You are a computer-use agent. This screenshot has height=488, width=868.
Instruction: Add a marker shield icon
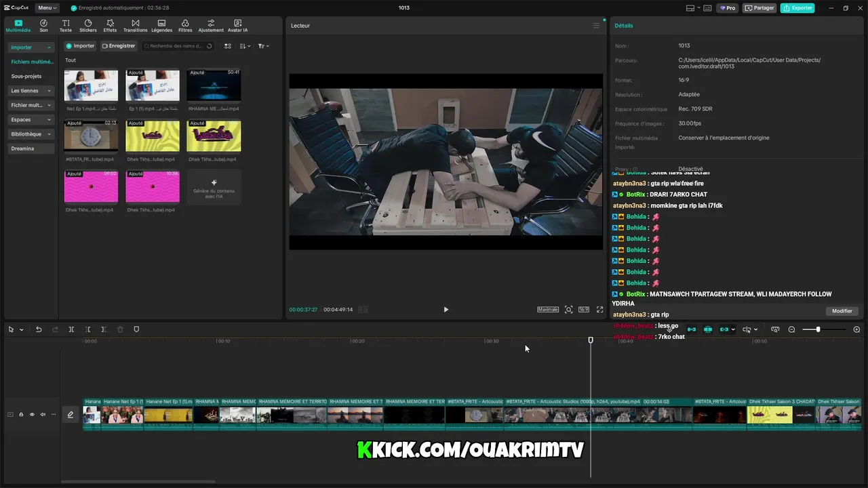point(136,329)
